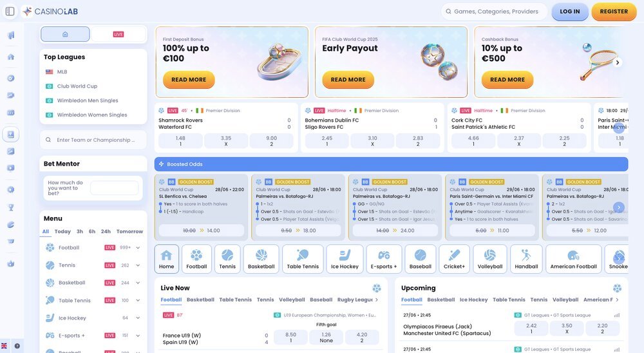Select Volleyball sport tile
The width and height of the screenshot is (644, 353).
pos(490,259)
